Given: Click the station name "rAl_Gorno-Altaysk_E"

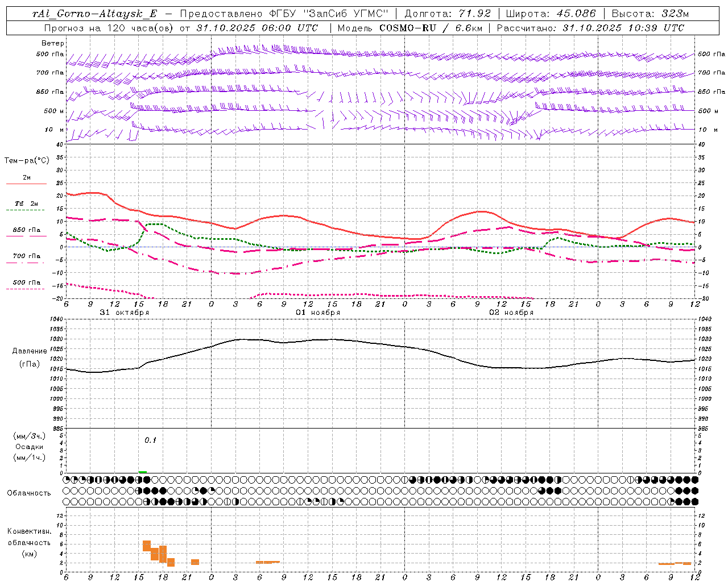Looking at the screenshot, I should pos(94,14).
